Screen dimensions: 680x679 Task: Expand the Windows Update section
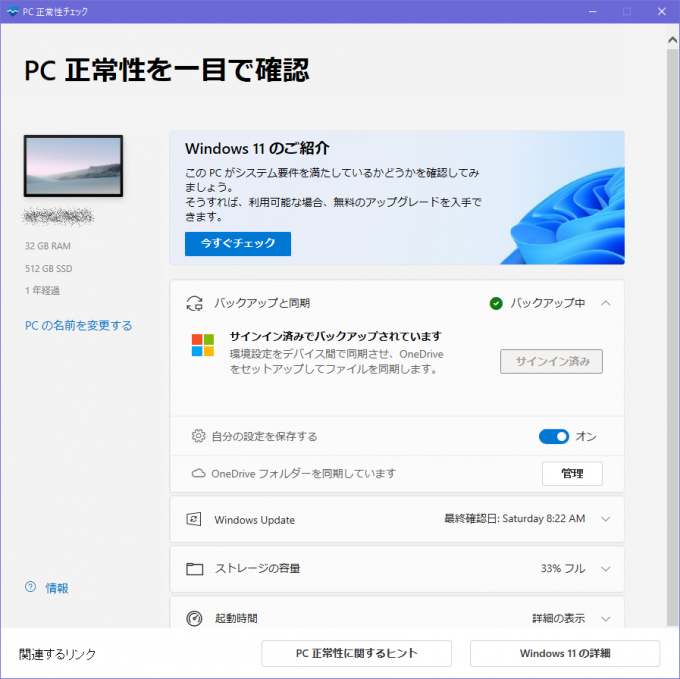point(606,519)
